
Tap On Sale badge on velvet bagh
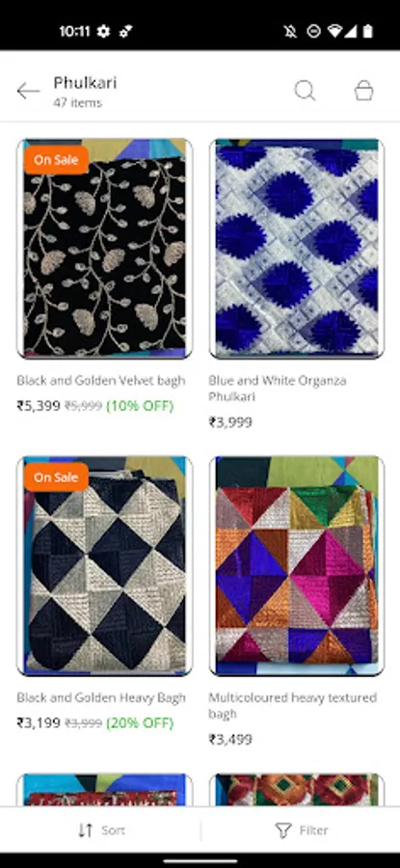[x=56, y=160]
